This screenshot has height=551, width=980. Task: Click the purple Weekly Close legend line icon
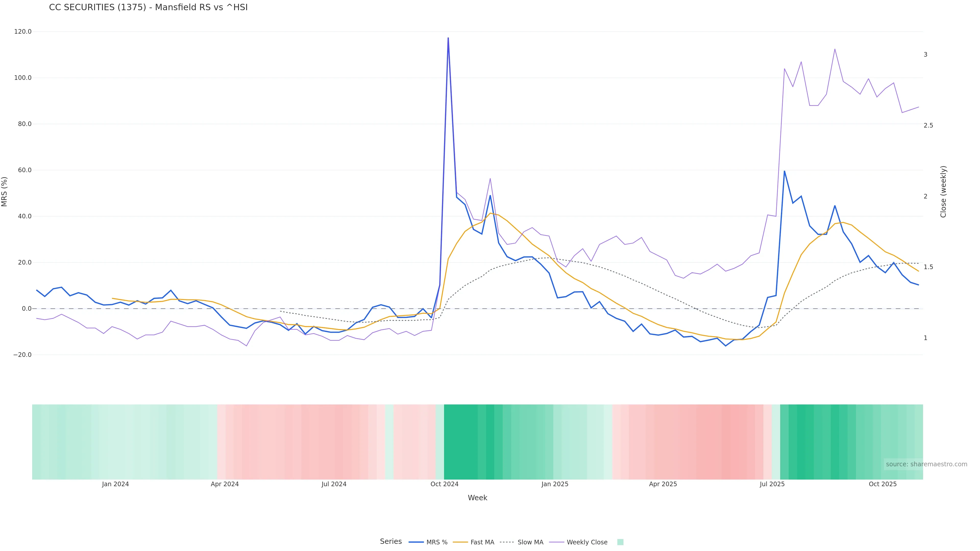[557, 542]
